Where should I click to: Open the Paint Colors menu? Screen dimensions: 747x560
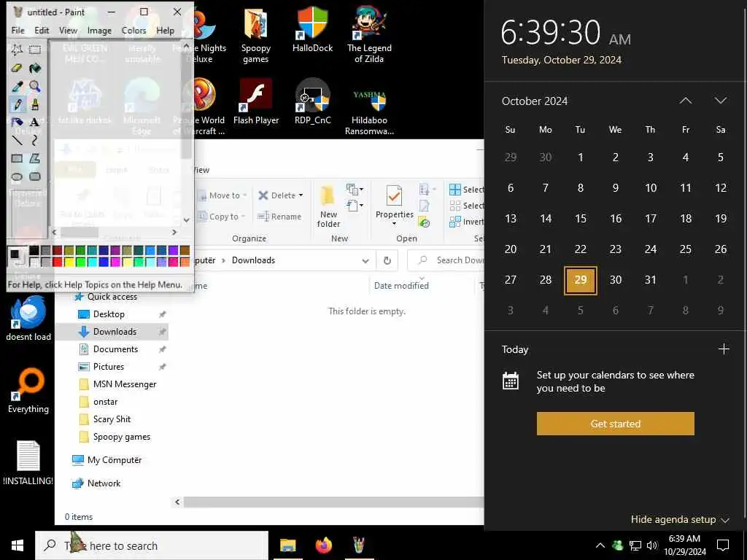[134, 31]
